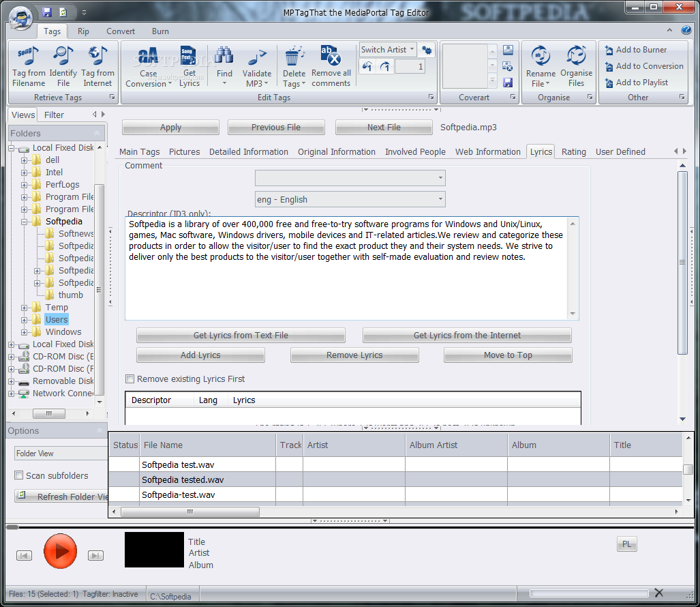Click Add to Burner
700x607 pixels.
(x=636, y=50)
